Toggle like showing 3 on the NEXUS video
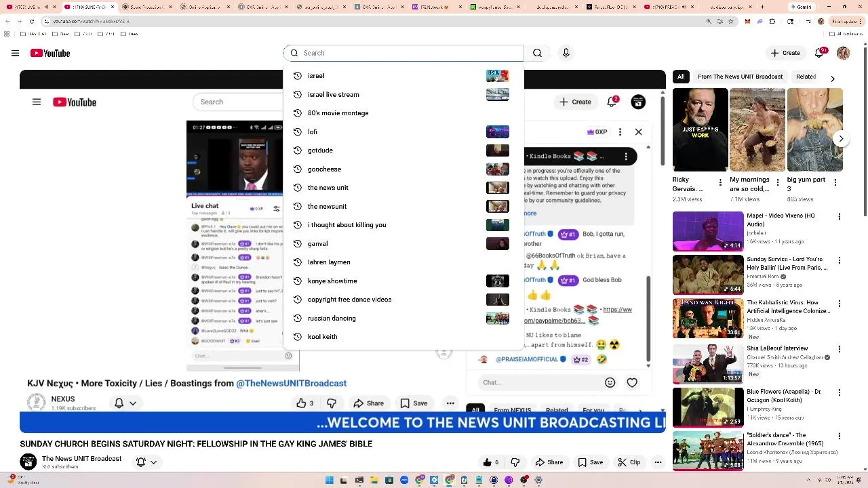Viewport: 868px width, 488px height. click(304, 403)
